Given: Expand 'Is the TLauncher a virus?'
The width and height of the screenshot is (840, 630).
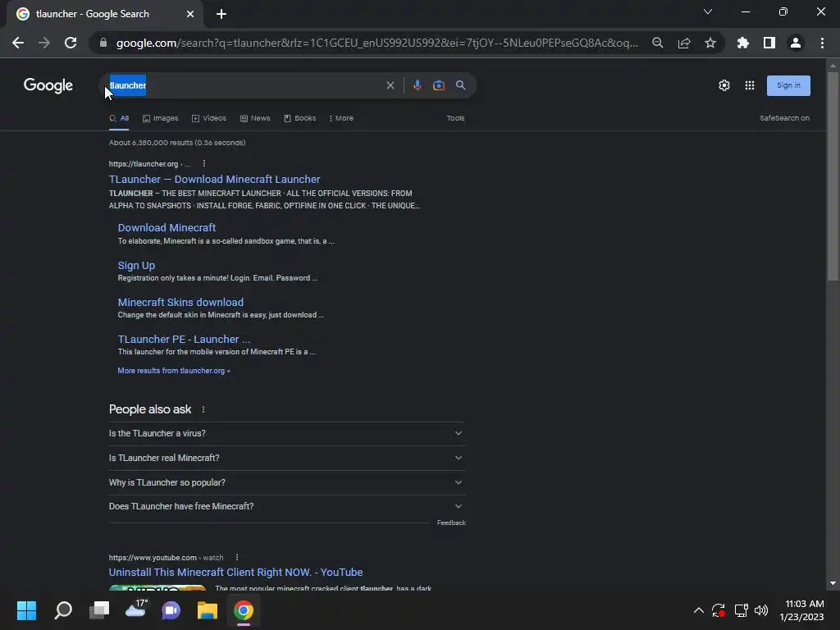Looking at the screenshot, I should pyautogui.click(x=287, y=433).
